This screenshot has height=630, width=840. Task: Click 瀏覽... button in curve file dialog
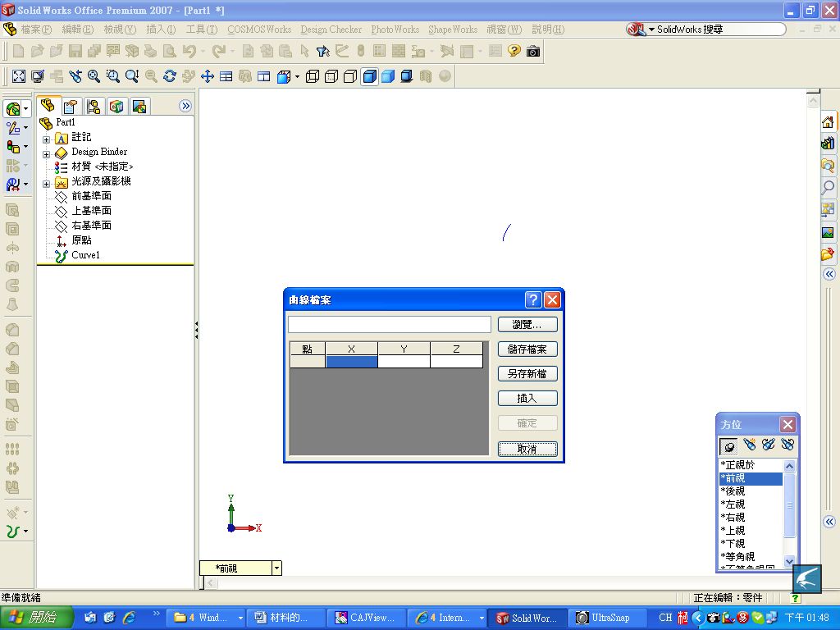point(527,325)
